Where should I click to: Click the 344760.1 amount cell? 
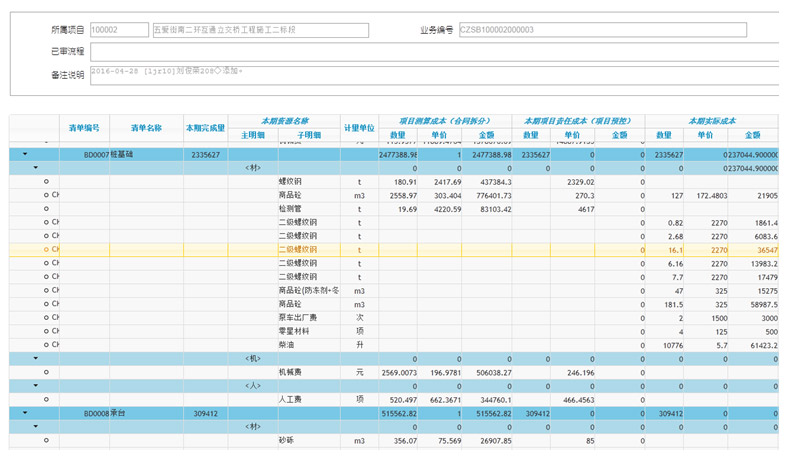487,400
